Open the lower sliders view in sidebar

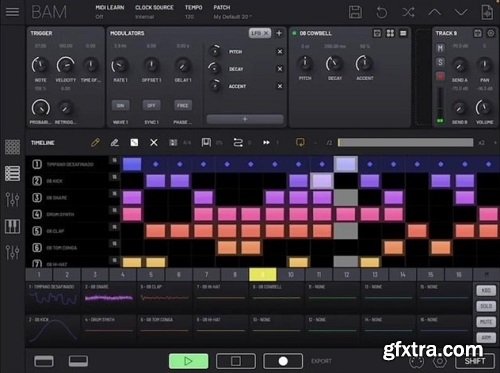[x=12, y=252]
